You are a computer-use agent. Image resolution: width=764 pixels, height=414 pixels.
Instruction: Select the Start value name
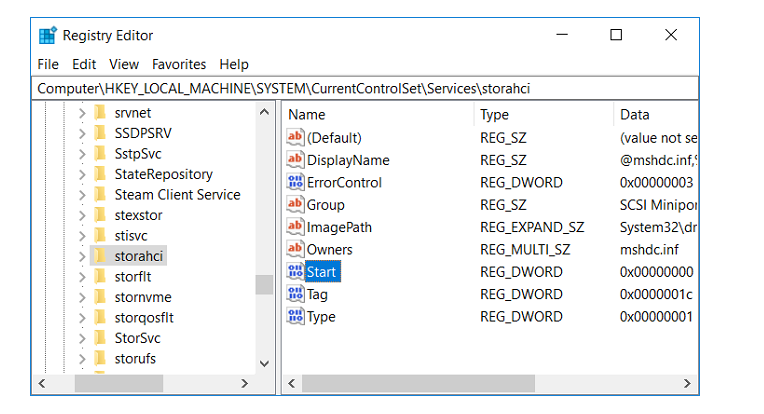(322, 272)
